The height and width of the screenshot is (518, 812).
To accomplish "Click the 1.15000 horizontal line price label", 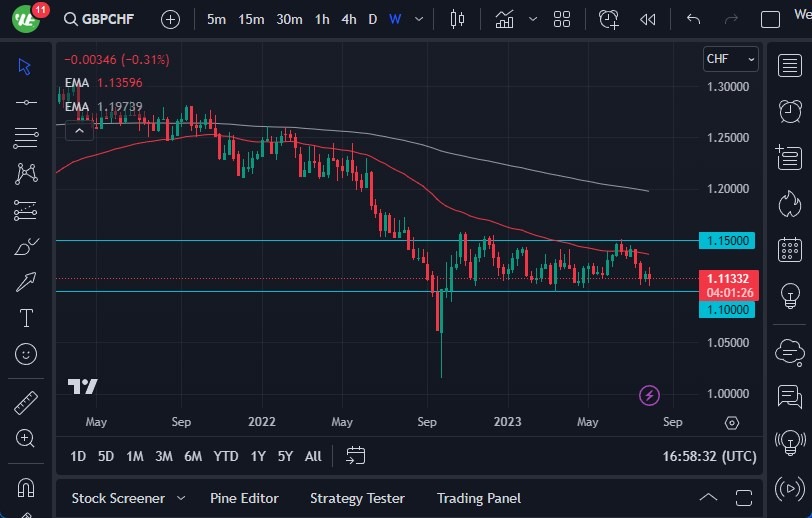I will 729,241.
